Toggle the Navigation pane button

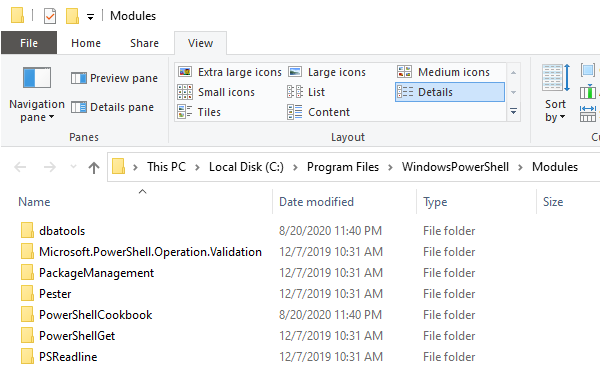coord(37,94)
